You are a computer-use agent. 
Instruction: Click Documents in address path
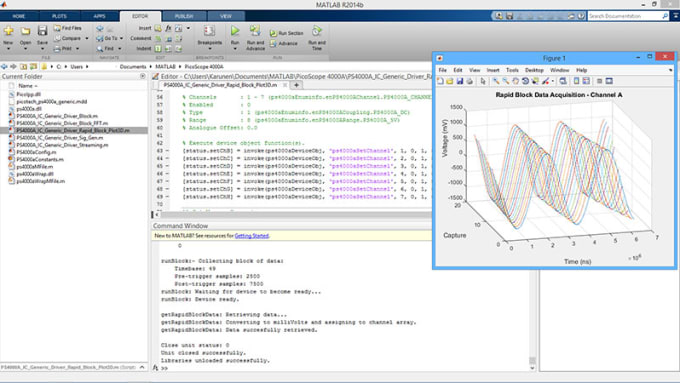pyautogui.click(x=133, y=67)
